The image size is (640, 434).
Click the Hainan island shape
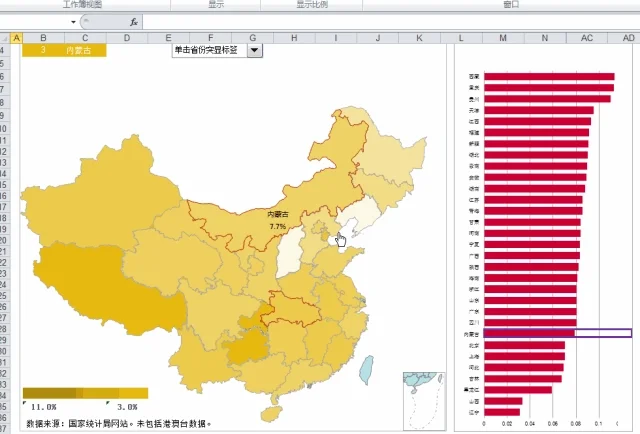click(x=271, y=414)
